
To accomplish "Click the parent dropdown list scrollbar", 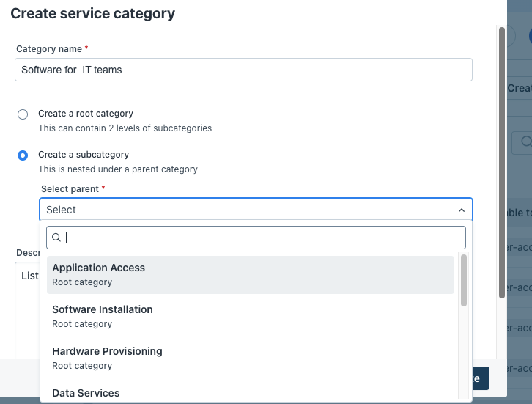I will (464, 281).
